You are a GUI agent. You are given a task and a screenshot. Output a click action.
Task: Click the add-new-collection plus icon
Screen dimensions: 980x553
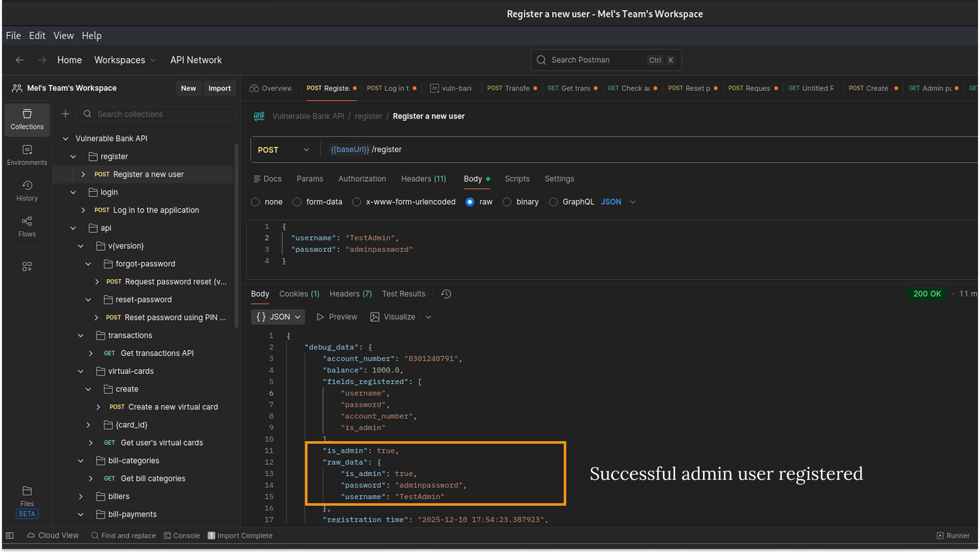click(66, 114)
